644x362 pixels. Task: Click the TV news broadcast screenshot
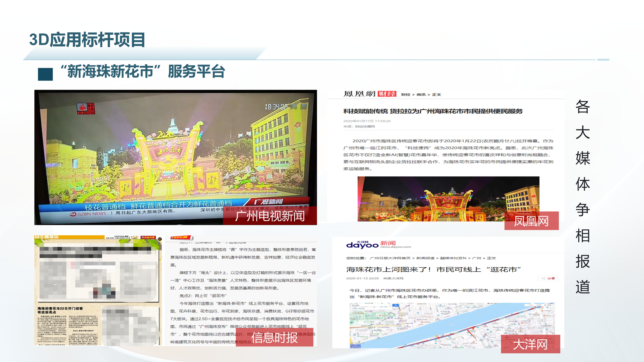click(x=176, y=157)
